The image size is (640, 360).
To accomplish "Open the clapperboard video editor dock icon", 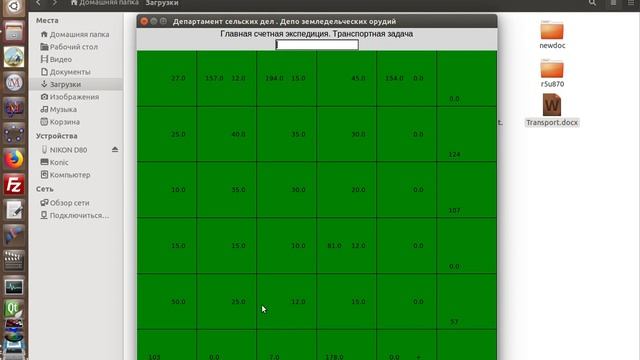I will coord(14,261).
